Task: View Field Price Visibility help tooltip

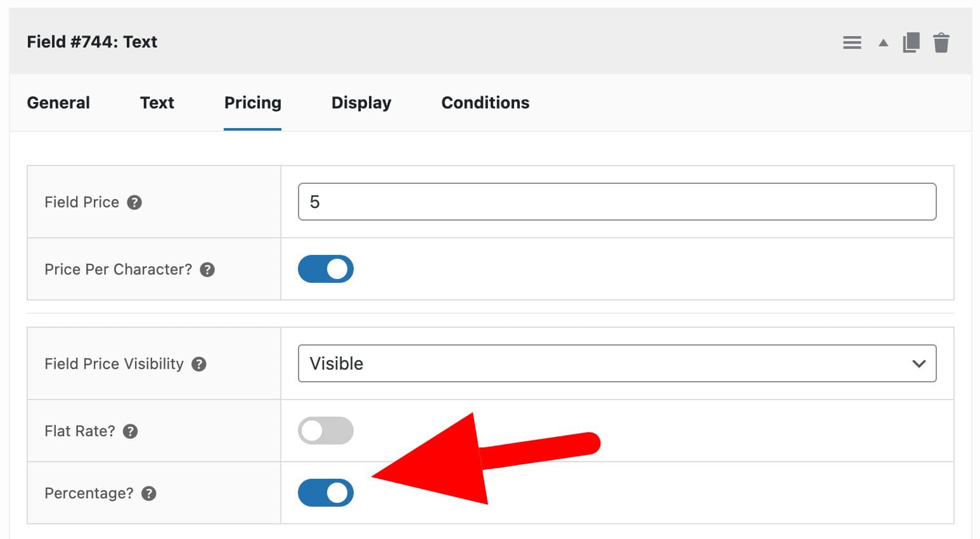Action: [198, 364]
